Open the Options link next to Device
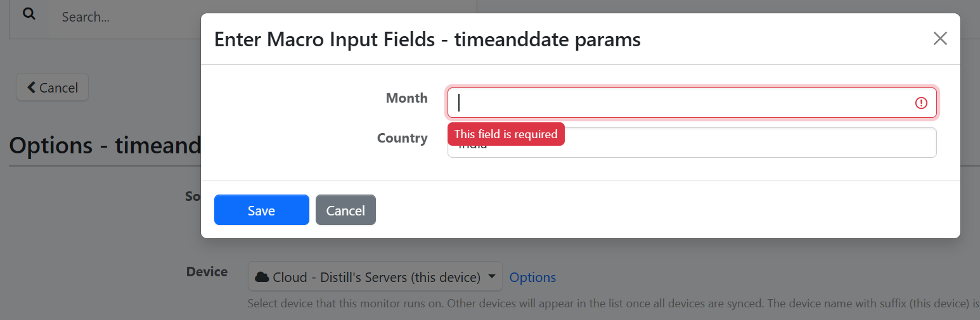Viewport: 980px width, 320px height. 532,277
